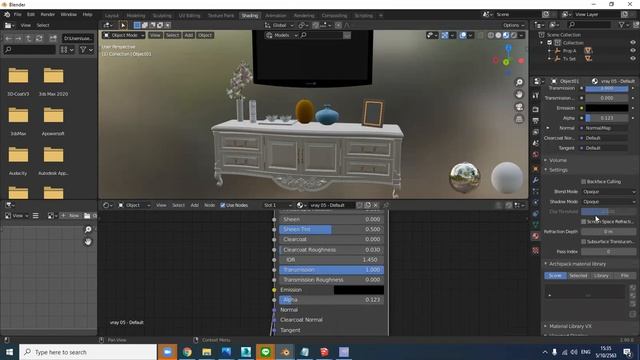Screen dimensions: 640x360
Task: Unlink material with X in node header
Action: click(x=376, y=205)
